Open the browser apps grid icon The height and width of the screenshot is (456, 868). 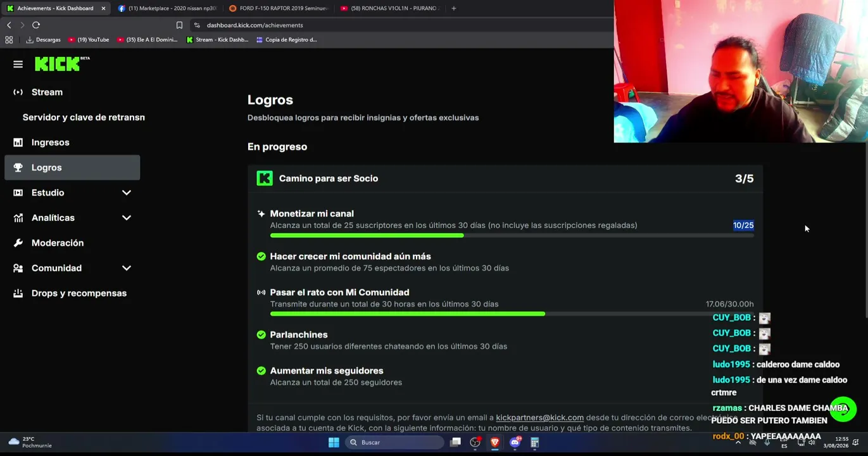(x=9, y=40)
